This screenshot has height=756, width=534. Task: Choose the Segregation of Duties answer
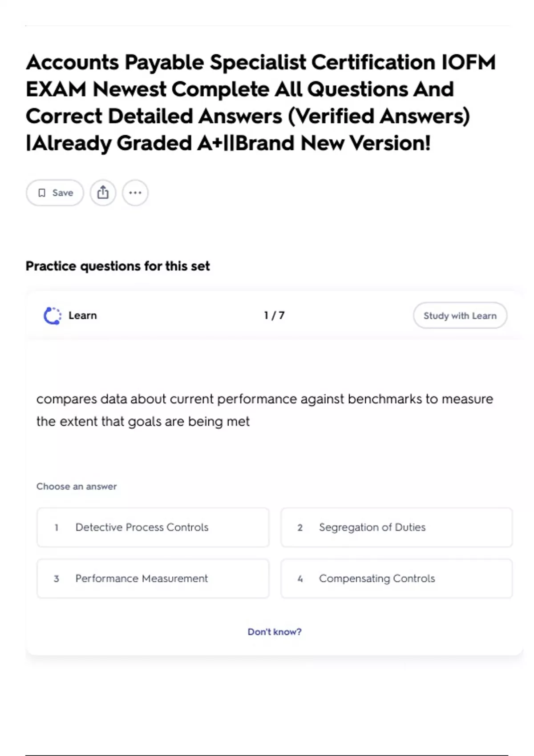click(372, 527)
